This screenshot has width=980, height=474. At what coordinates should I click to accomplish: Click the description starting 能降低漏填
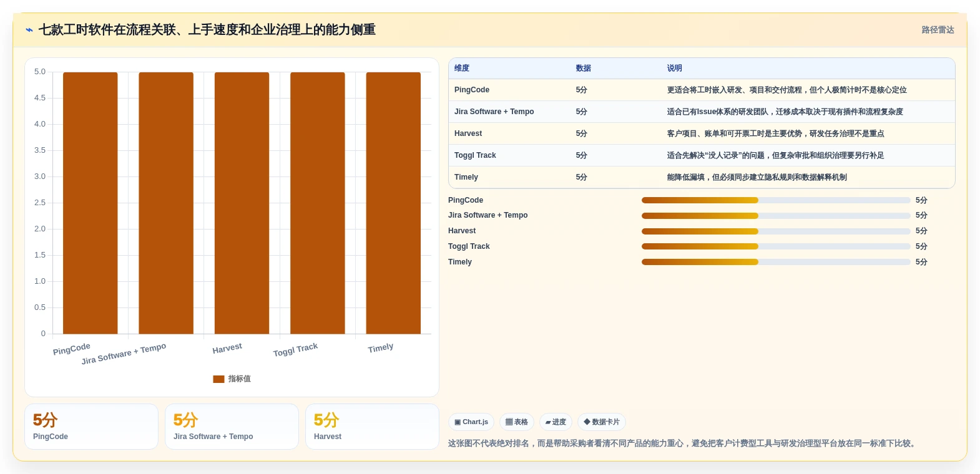[x=757, y=177]
